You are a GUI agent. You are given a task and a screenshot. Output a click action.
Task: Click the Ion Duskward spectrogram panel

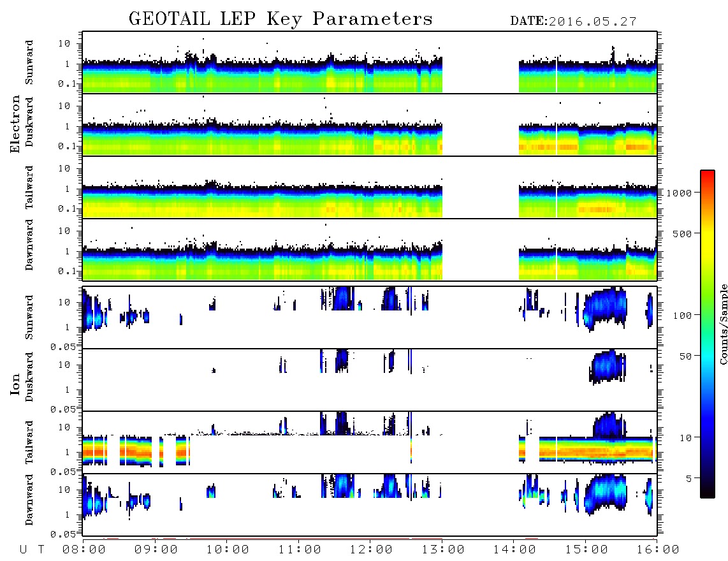(370, 379)
